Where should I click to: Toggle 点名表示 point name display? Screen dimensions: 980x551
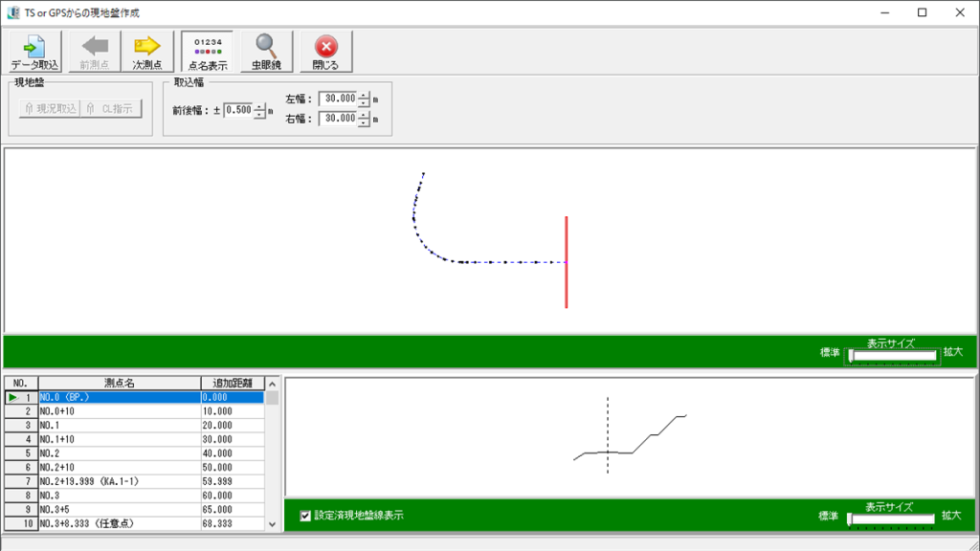(x=208, y=52)
